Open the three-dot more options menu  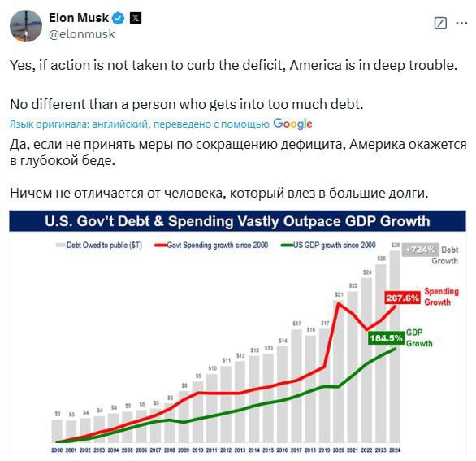pos(461,23)
